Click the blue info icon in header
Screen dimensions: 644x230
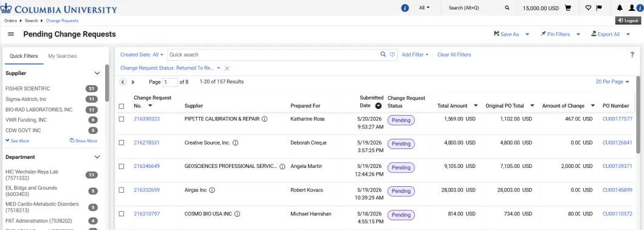click(x=405, y=8)
